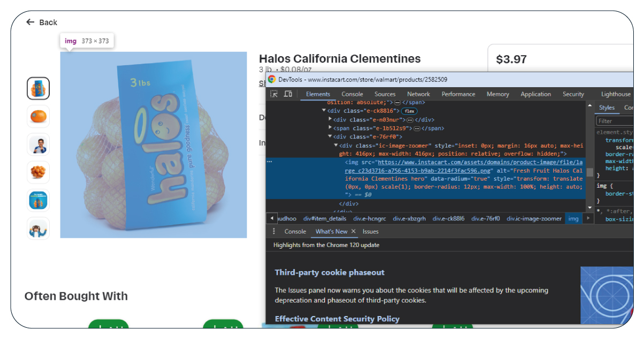Image resolution: width=644 pixels, height=339 pixels.
Task: Select the cheering kid thumbnail
Action: 39,228
